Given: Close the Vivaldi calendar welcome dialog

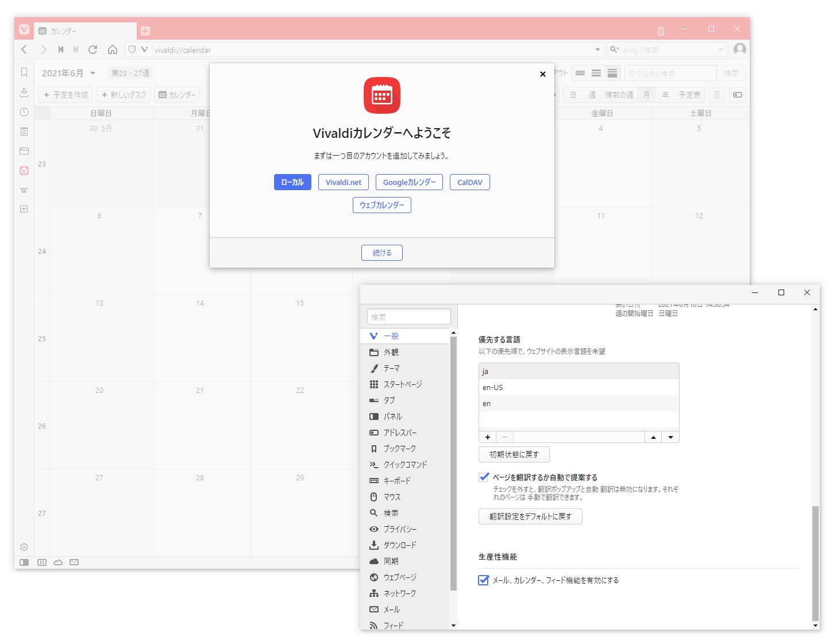Looking at the screenshot, I should pyautogui.click(x=543, y=74).
